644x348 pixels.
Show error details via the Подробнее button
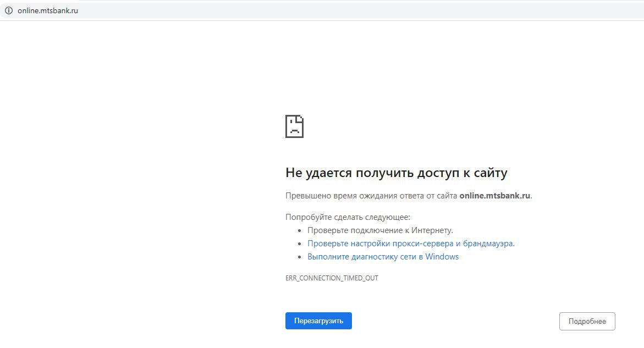[587, 321]
